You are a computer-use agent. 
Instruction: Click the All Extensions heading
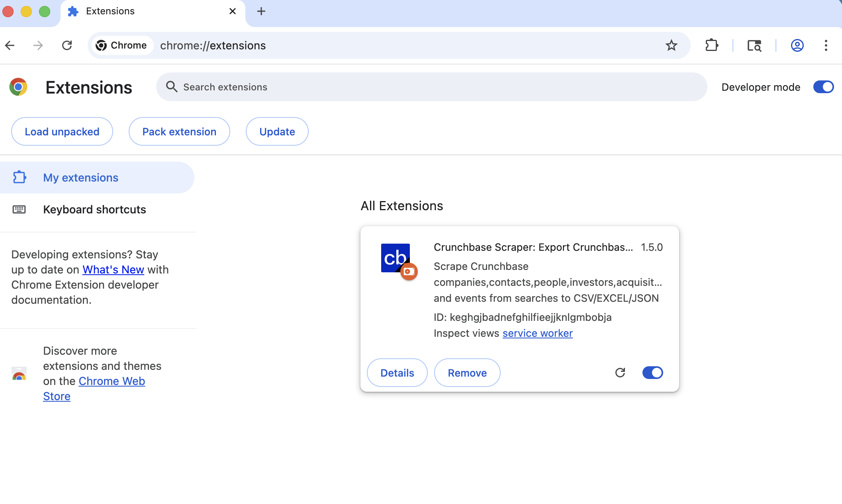[x=402, y=206]
